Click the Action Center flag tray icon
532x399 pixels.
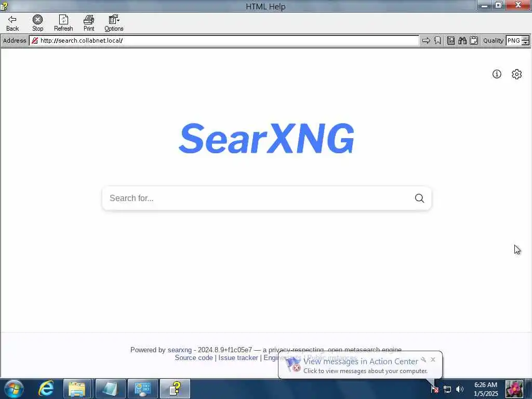pos(435,389)
